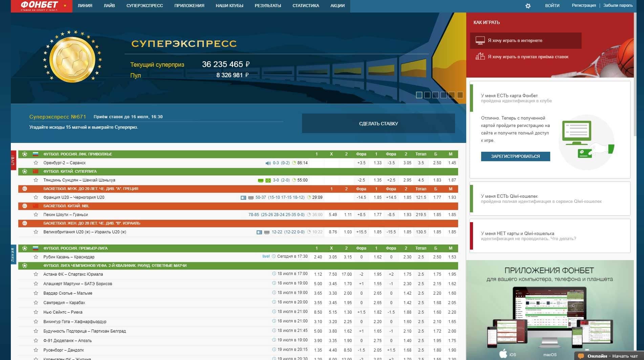Star the Вардар Скопье – Мальме match
This screenshot has width=644, height=360.
tap(36, 293)
